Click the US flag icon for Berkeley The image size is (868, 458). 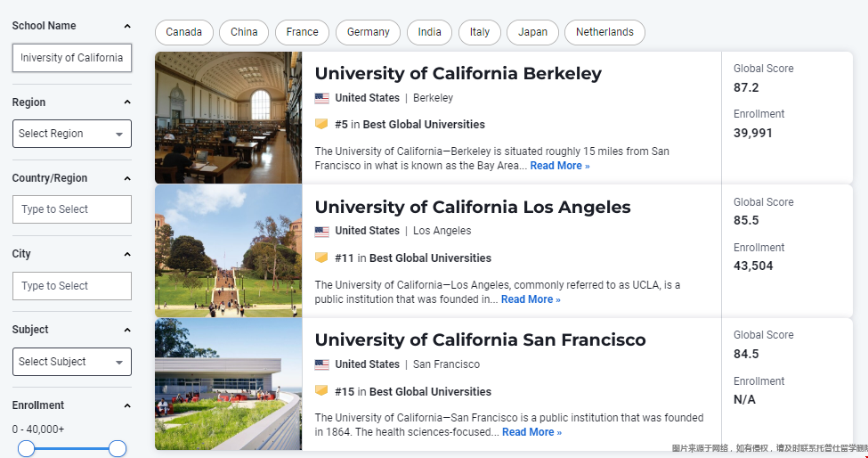click(321, 99)
